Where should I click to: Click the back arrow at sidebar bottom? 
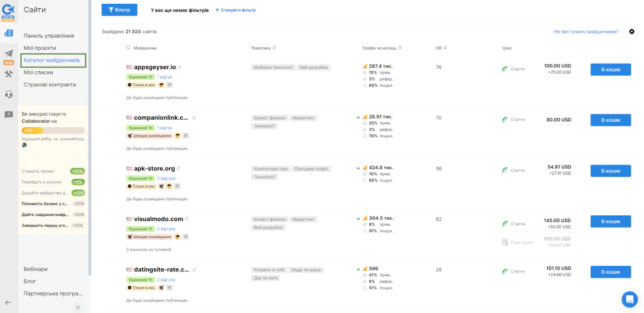pos(8,302)
